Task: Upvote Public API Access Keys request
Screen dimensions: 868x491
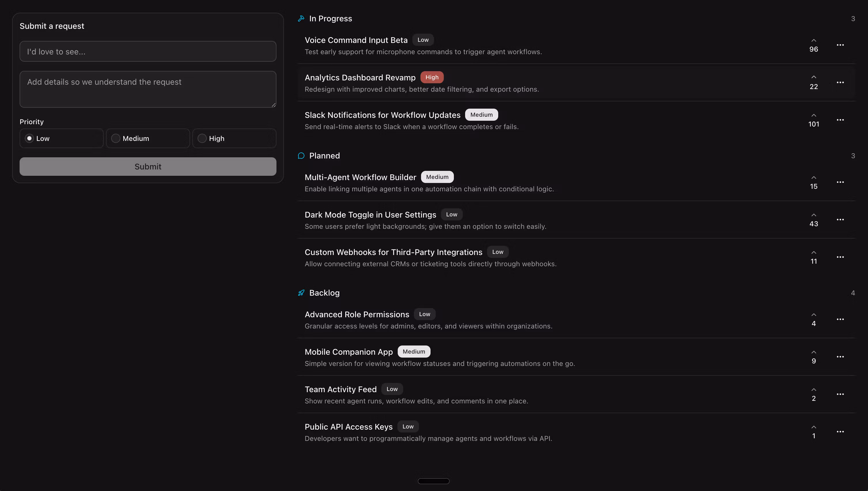Action: pyautogui.click(x=813, y=427)
